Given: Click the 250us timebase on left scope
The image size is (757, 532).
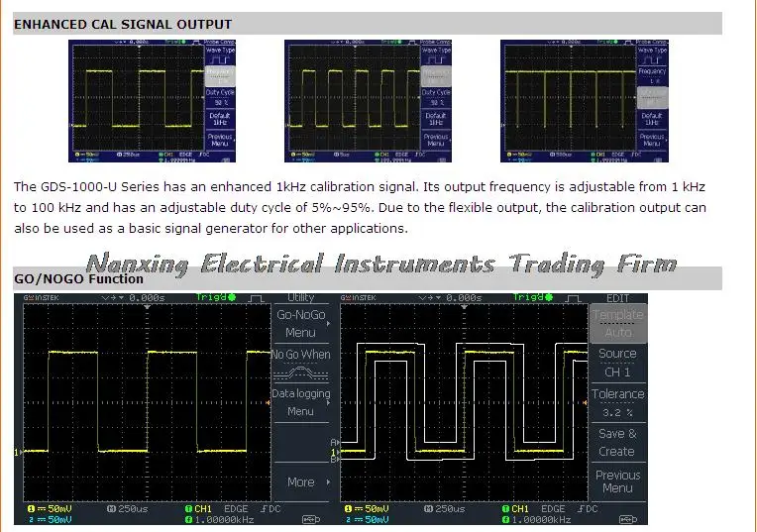Looking at the screenshot, I should tap(128, 509).
